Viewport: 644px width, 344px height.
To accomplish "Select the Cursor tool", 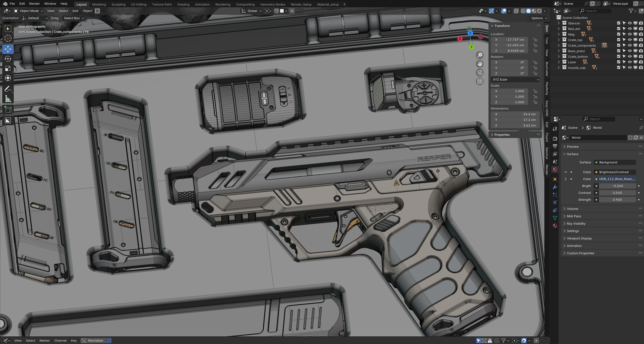I will (8, 38).
